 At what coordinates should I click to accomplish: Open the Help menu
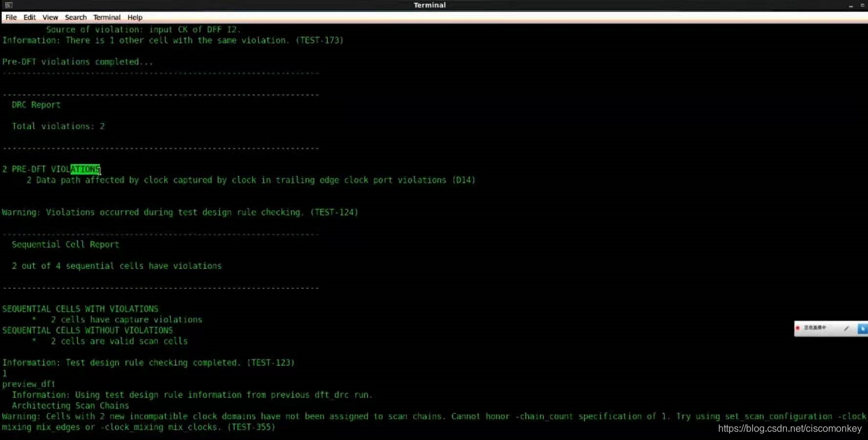pos(135,18)
